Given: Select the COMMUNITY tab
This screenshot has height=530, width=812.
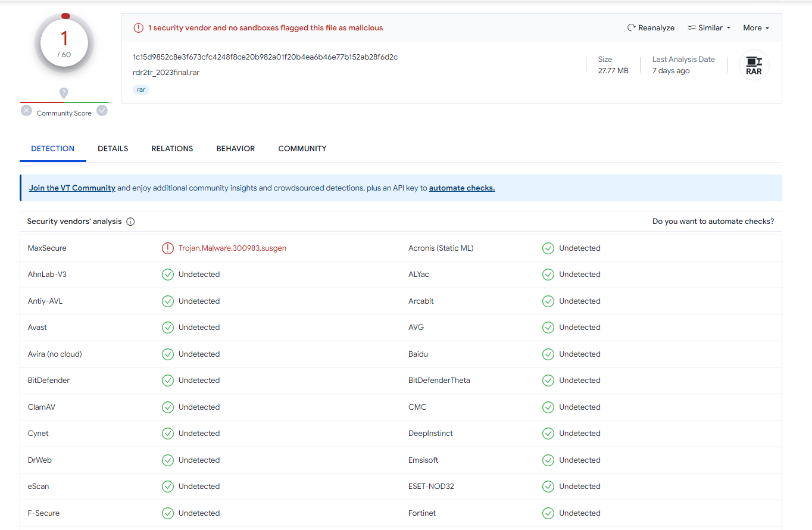Looking at the screenshot, I should [302, 149].
